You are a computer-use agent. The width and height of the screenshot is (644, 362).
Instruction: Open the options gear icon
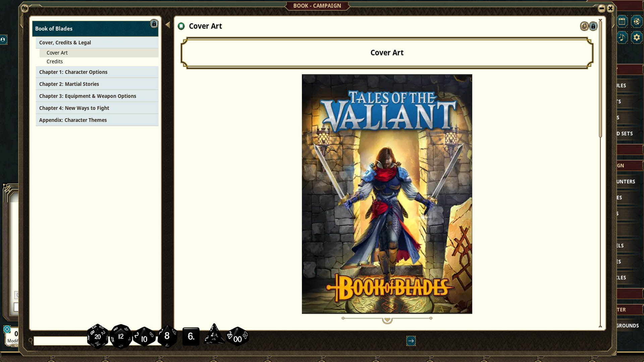[x=637, y=38]
